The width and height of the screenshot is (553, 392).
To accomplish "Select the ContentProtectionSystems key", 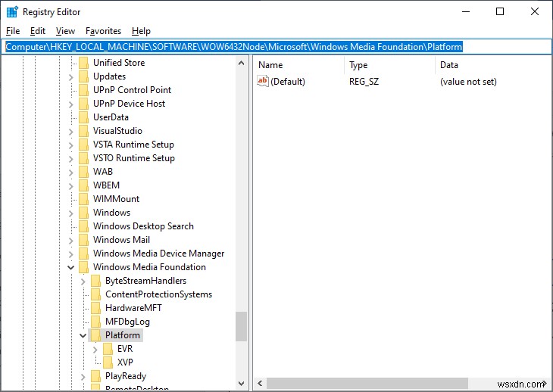I will click(158, 294).
